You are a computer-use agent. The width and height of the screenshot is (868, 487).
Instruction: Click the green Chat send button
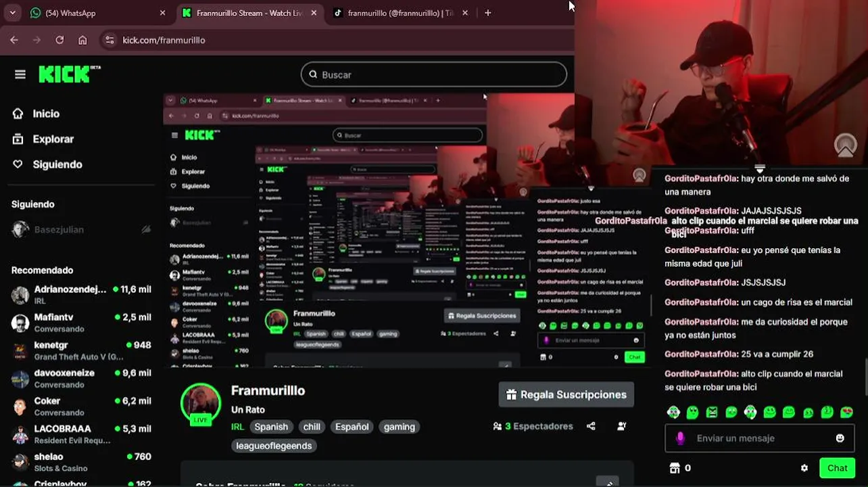click(x=837, y=468)
